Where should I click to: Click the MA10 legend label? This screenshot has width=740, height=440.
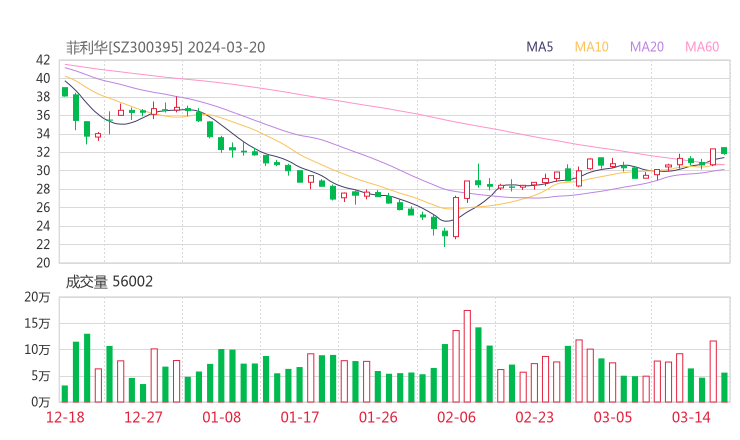coord(591,47)
